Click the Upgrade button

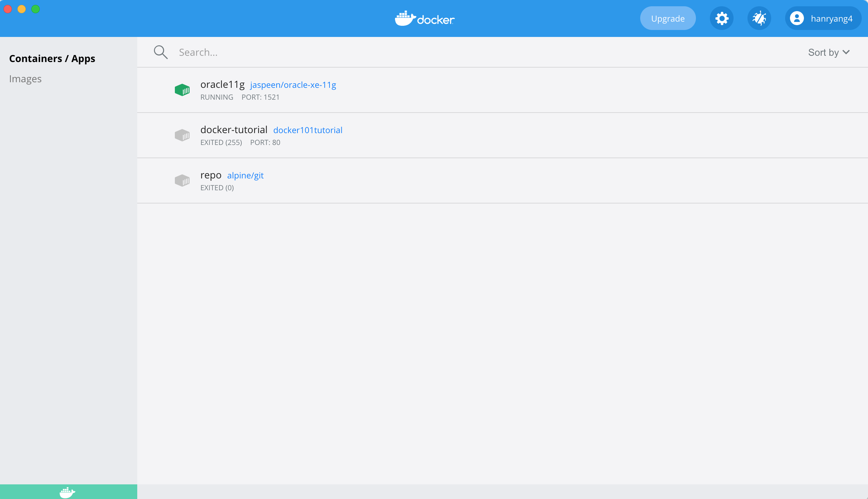[x=668, y=18]
